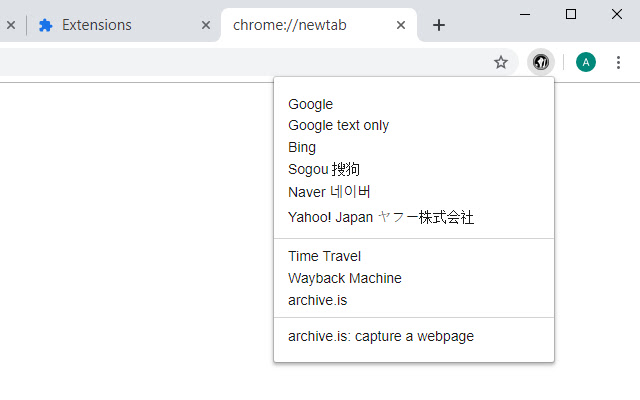
Task: Click the web archive extension icon
Action: (540, 63)
